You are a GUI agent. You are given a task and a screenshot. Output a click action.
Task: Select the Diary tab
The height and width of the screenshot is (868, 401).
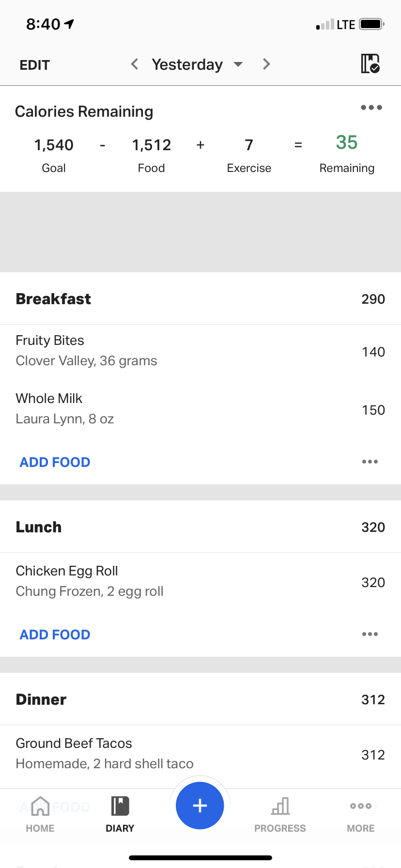point(120,815)
